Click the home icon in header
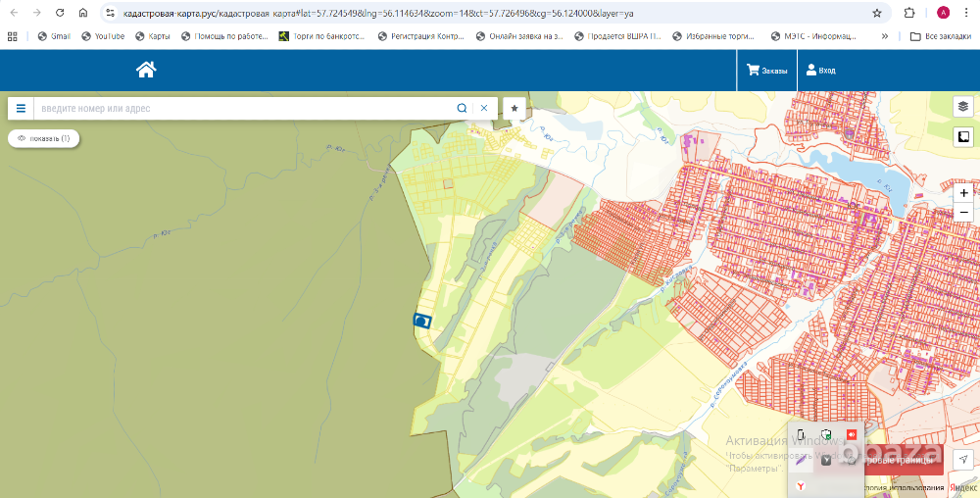The height and width of the screenshot is (498, 980). (146, 70)
